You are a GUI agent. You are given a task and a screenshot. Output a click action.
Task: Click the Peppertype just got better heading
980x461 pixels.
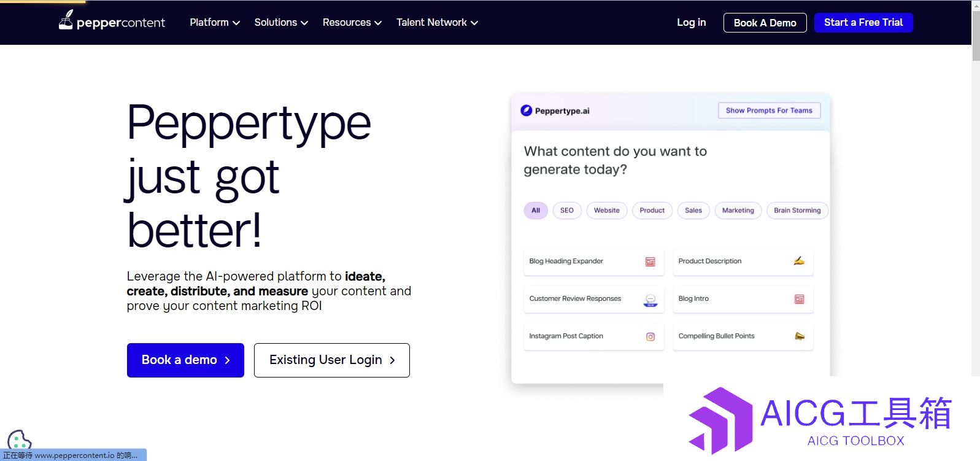pyautogui.click(x=249, y=177)
